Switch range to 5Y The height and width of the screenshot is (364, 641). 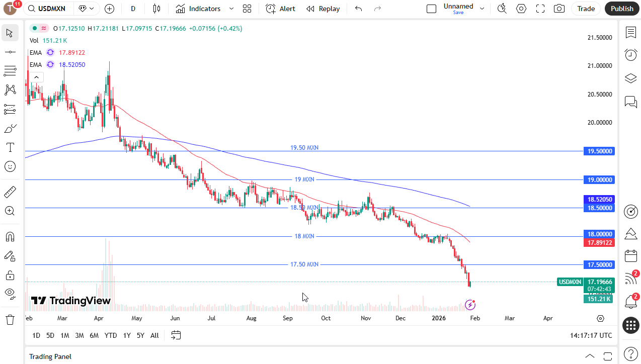tap(140, 335)
